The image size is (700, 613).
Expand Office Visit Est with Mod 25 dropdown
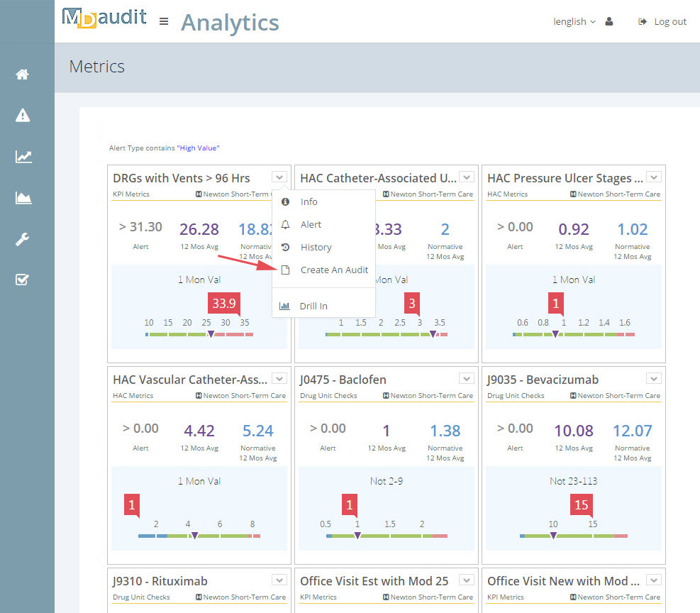467,580
